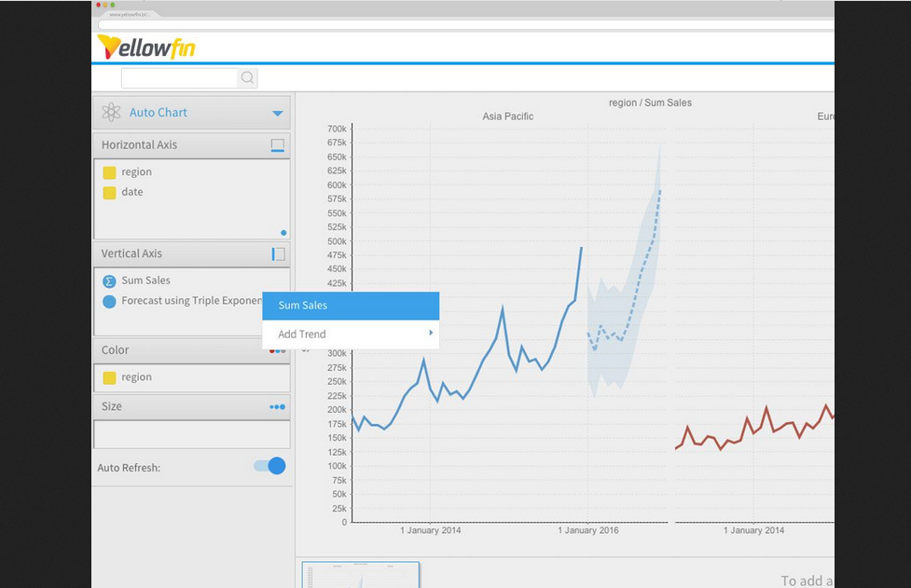
Task: Toggle the Auto Refresh switch
Action: click(269, 466)
